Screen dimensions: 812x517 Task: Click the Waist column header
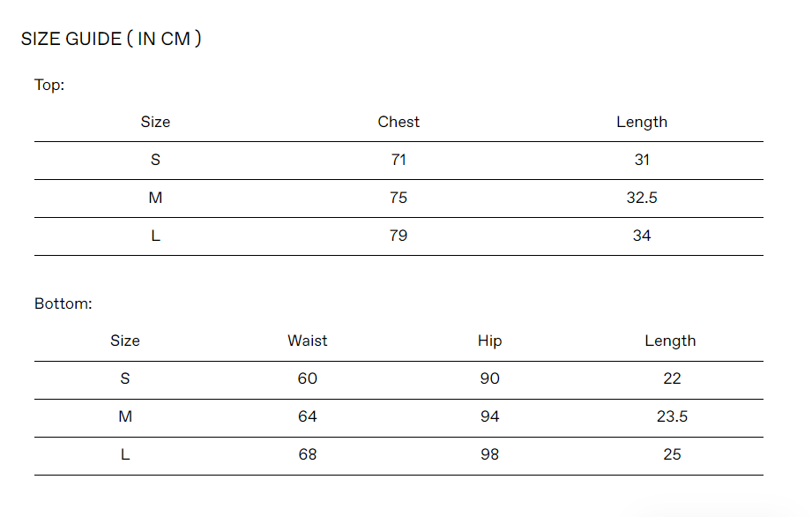[308, 341]
